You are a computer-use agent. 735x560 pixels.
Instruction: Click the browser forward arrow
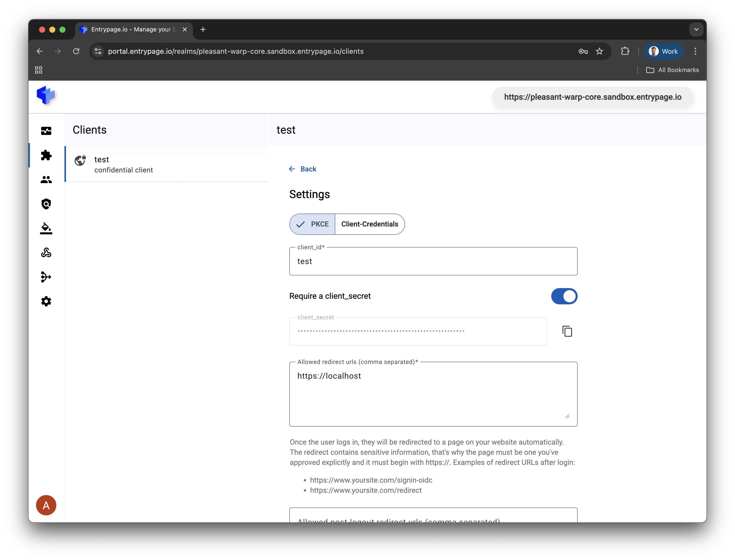pyautogui.click(x=58, y=51)
